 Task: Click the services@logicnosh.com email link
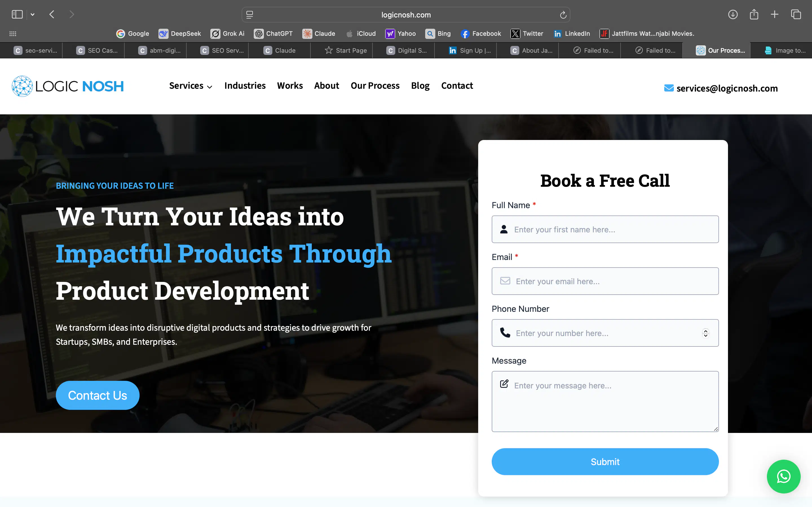[727, 88]
